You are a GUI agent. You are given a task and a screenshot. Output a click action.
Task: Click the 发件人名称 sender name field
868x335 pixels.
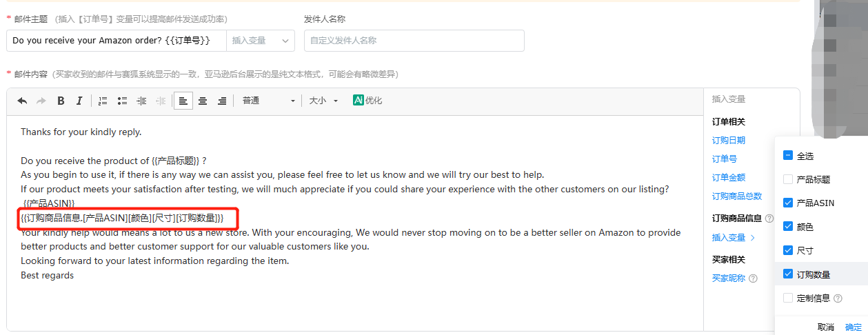[x=414, y=41]
